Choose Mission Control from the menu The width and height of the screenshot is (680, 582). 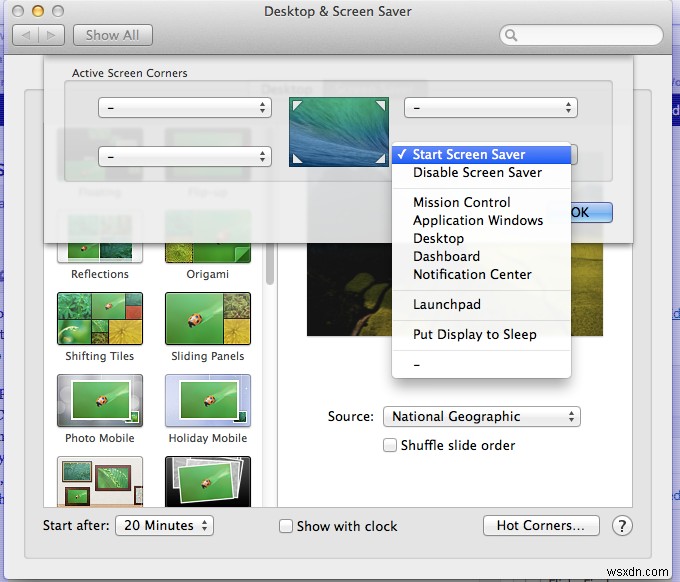click(x=481, y=203)
